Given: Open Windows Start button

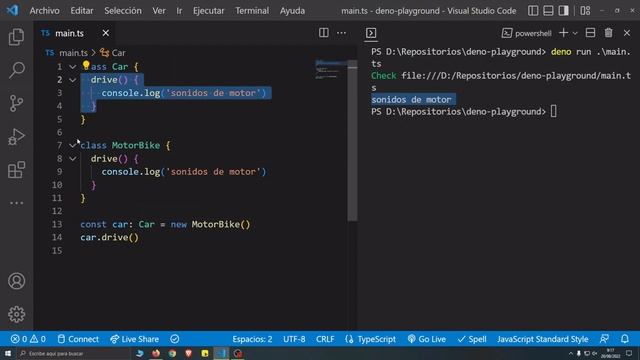Looking at the screenshot, I should click(x=8, y=353).
